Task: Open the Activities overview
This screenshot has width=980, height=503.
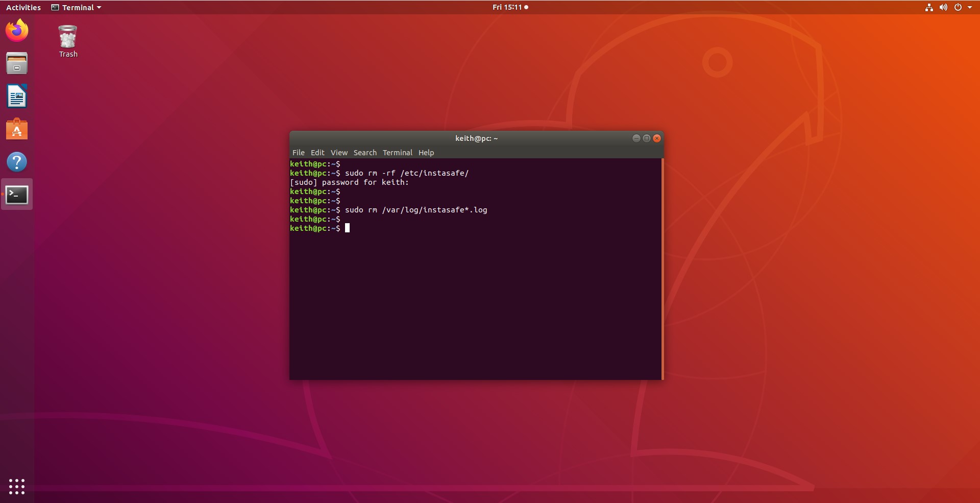Action: point(23,7)
